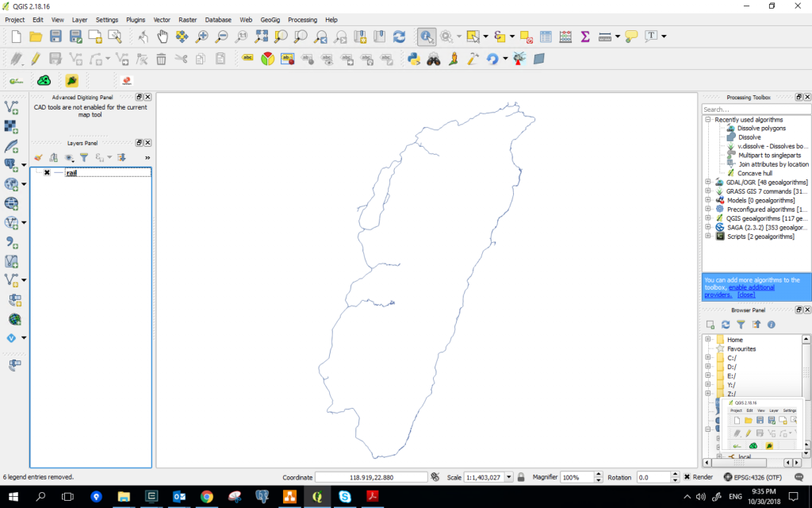812x508 pixels.
Task: Save the project with the floppy disk icon
Action: (x=56, y=37)
